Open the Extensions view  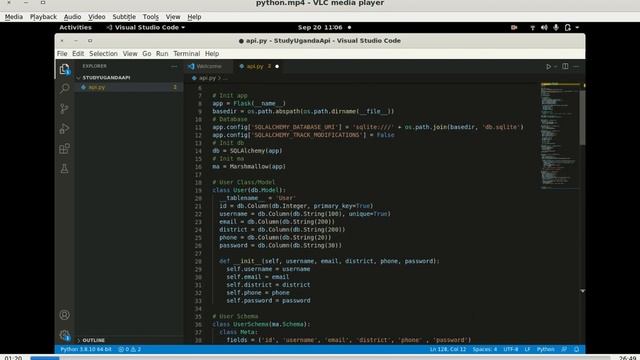(x=64, y=149)
